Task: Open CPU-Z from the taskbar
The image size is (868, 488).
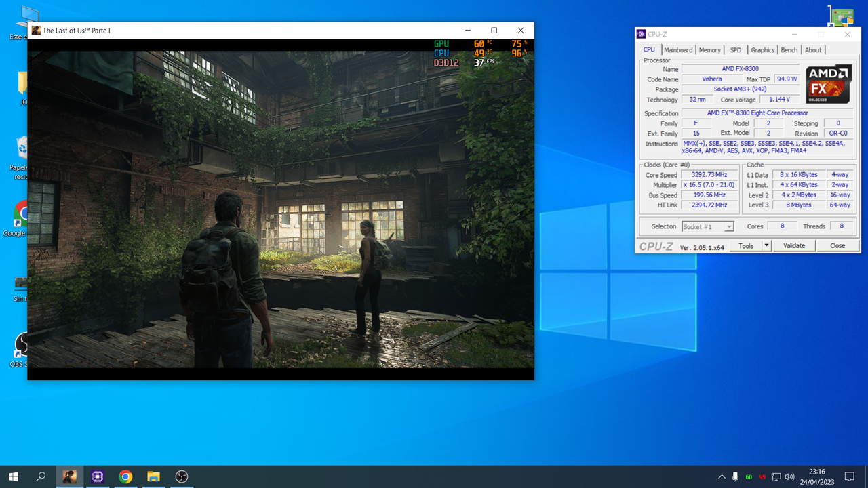Action: 98,476
